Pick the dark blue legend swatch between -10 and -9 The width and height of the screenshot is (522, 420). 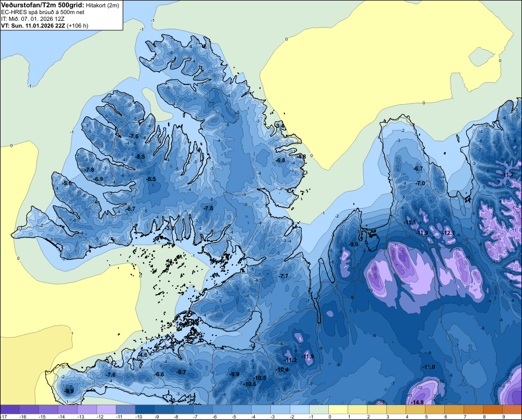145,409
